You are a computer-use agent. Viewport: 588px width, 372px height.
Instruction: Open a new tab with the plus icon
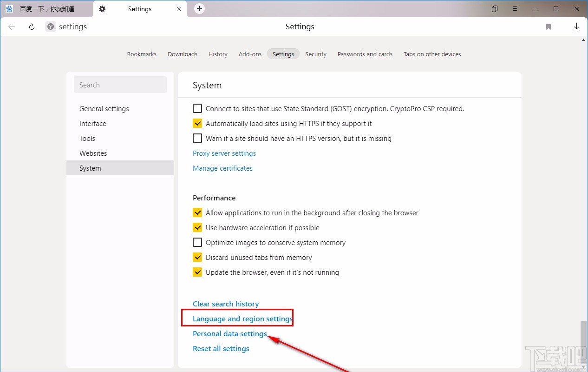coord(199,8)
